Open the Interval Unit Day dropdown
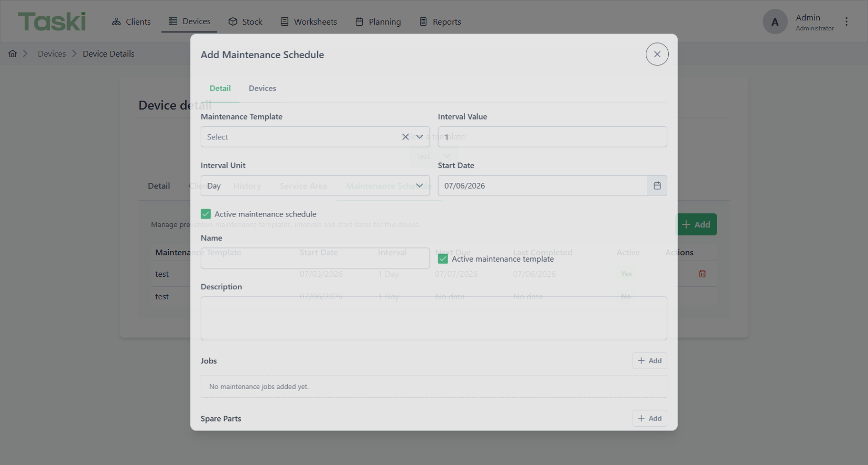 coord(315,186)
